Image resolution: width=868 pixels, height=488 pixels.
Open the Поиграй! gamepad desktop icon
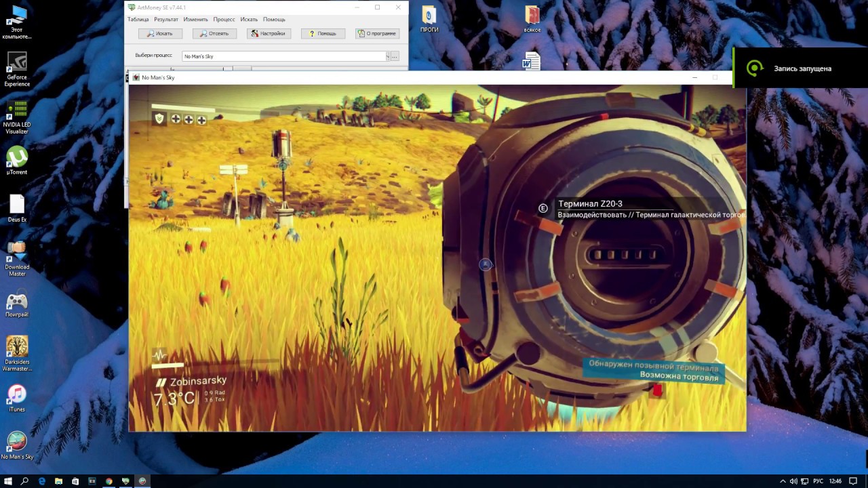(x=17, y=304)
